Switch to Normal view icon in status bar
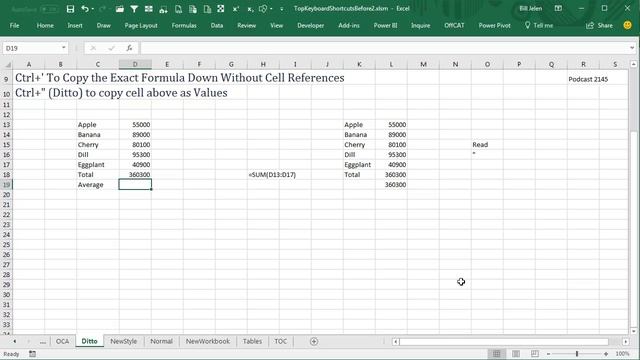 coord(496,354)
